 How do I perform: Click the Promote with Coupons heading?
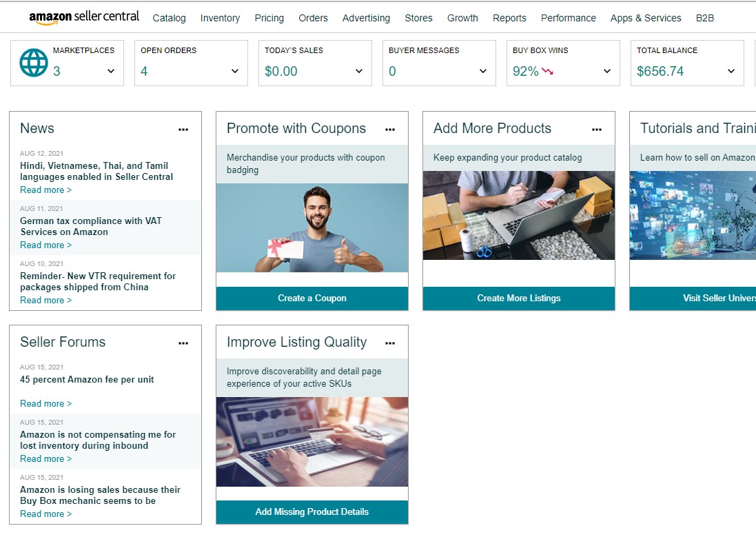tap(296, 128)
